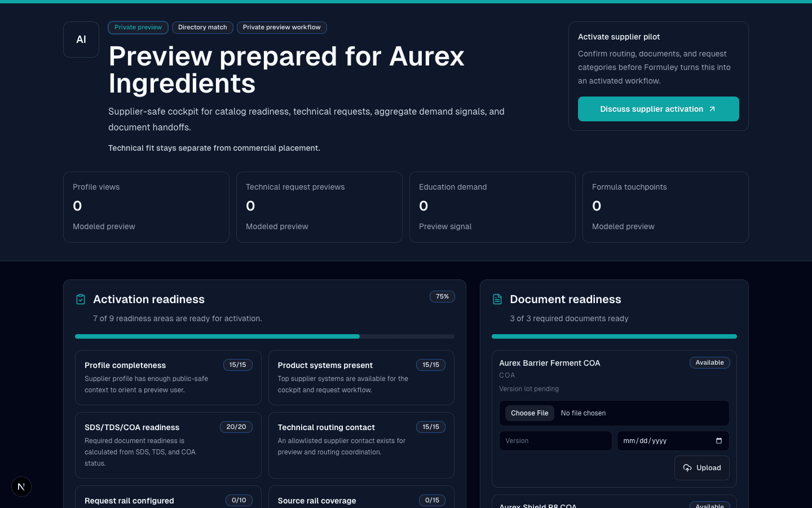Viewport: 812px width, 508px height.
Task: Click '7 of 9 readiness areas' text
Action: [178, 318]
